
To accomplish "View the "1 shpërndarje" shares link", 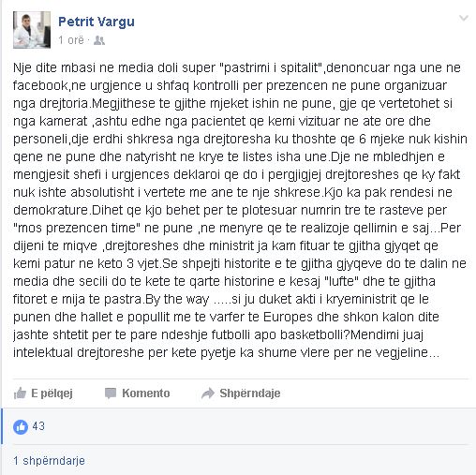I will point(49,461).
